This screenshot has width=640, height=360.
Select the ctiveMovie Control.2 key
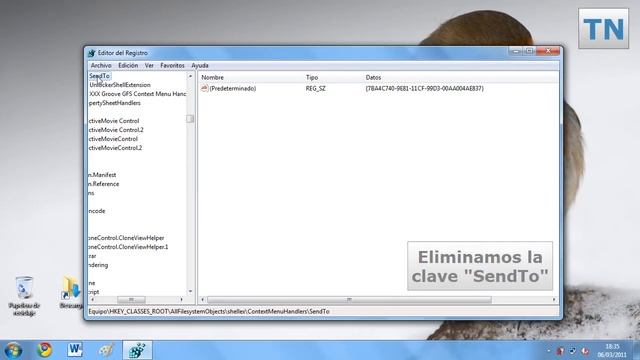116,130
